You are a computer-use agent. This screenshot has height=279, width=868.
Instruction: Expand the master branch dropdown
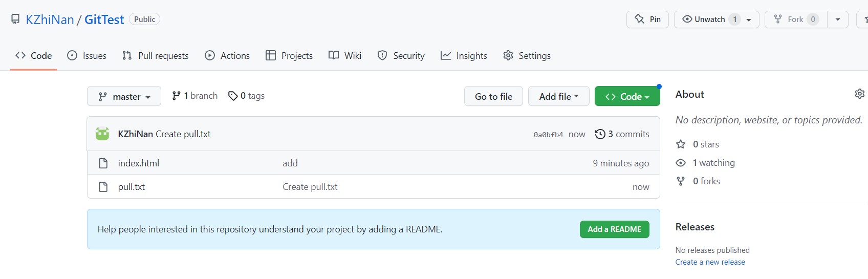[x=124, y=96]
